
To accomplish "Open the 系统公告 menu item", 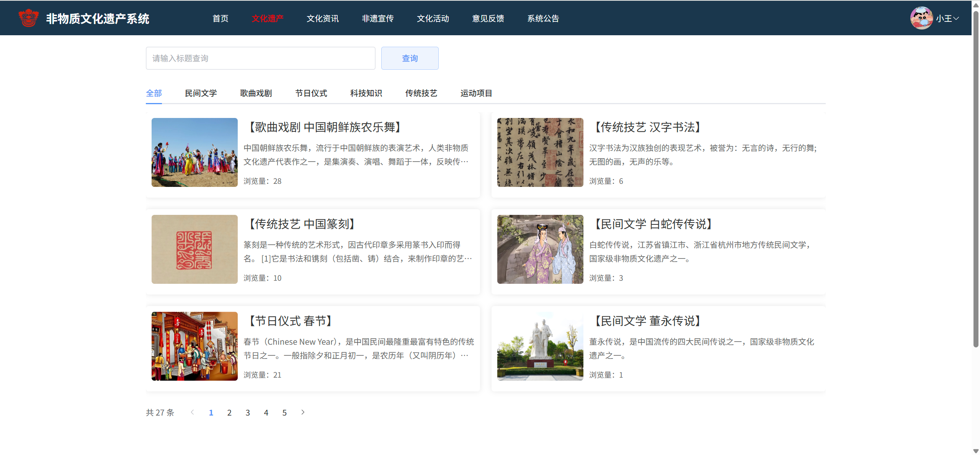I will 543,18.
